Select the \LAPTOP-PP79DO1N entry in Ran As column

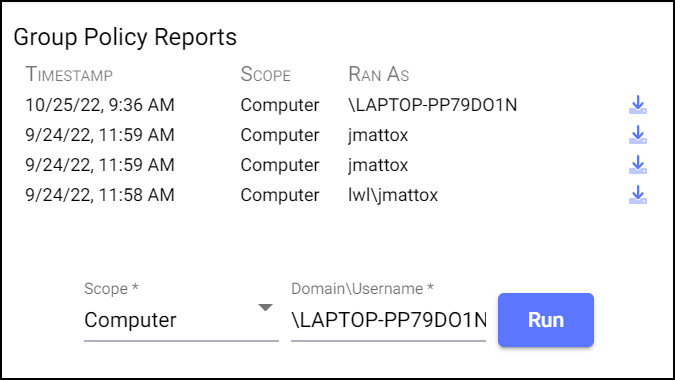click(x=433, y=105)
